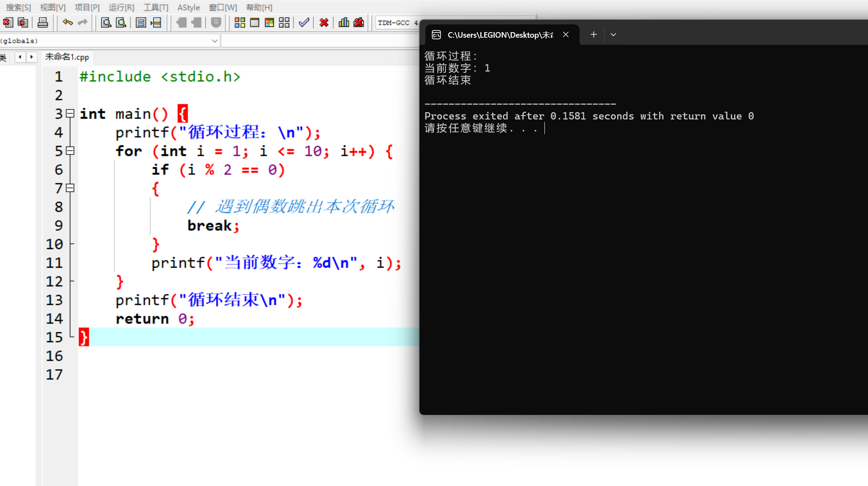Screen dimensions: 868x486
Task: Open the Profile analysis chart icon
Action: pyautogui.click(x=344, y=23)
